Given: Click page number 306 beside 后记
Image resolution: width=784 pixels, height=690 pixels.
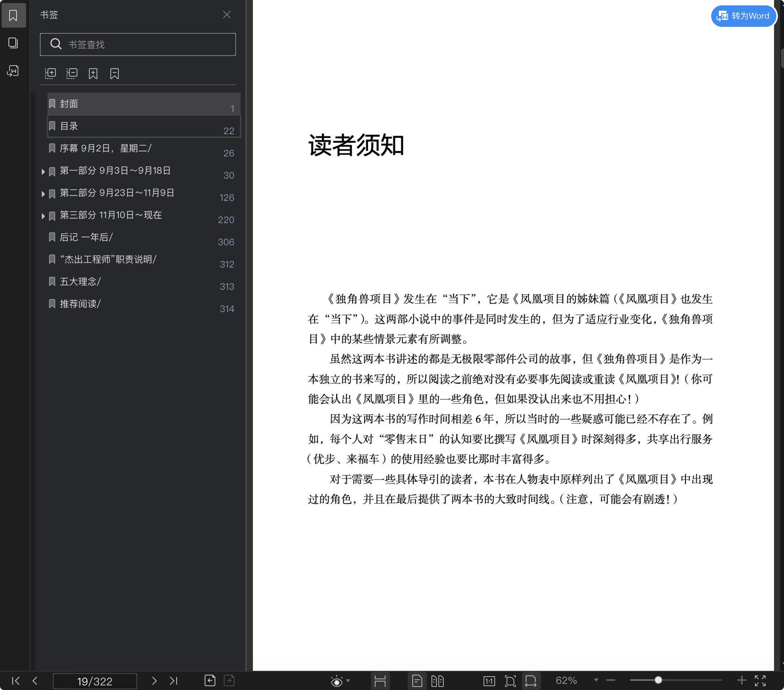Looking at the screenshot, I should [x=226, y=242].
